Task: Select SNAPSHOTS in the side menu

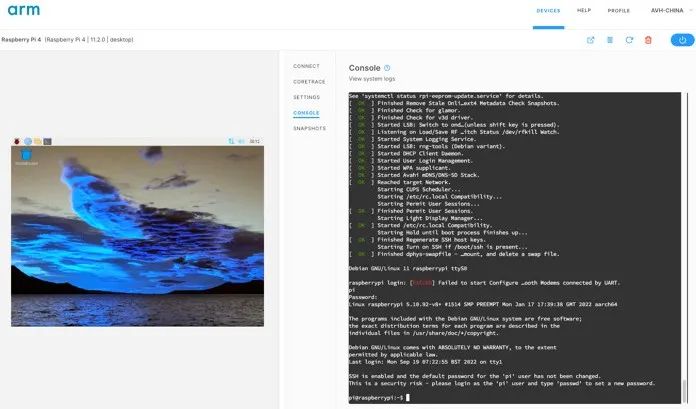Action: click(x=309, y=128)
